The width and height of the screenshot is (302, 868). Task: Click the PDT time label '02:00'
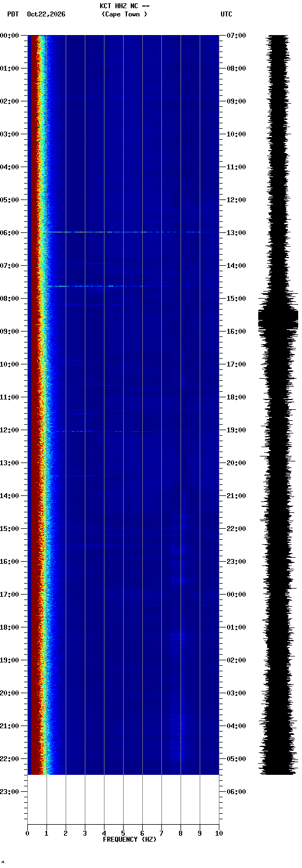(x=9, y=101)
